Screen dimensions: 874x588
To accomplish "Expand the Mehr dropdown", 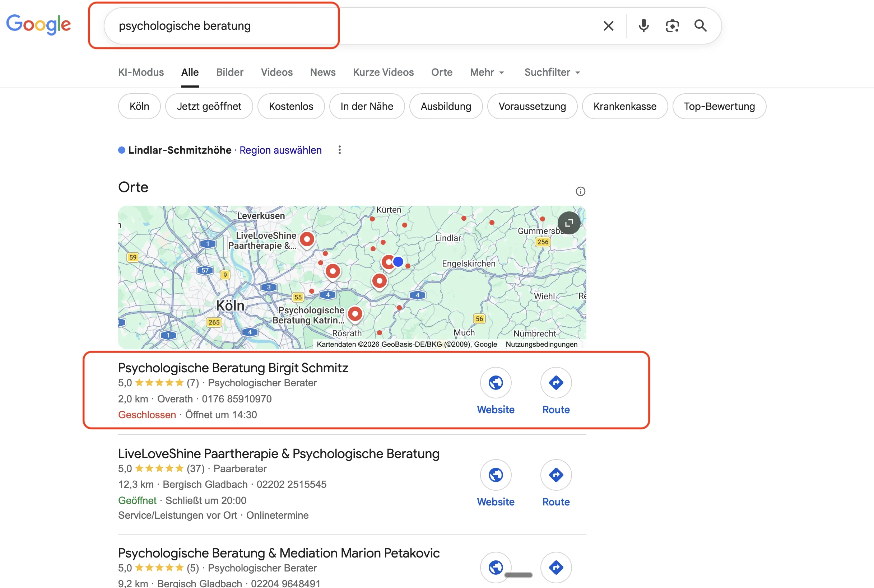I will click(x=487, y=72).
